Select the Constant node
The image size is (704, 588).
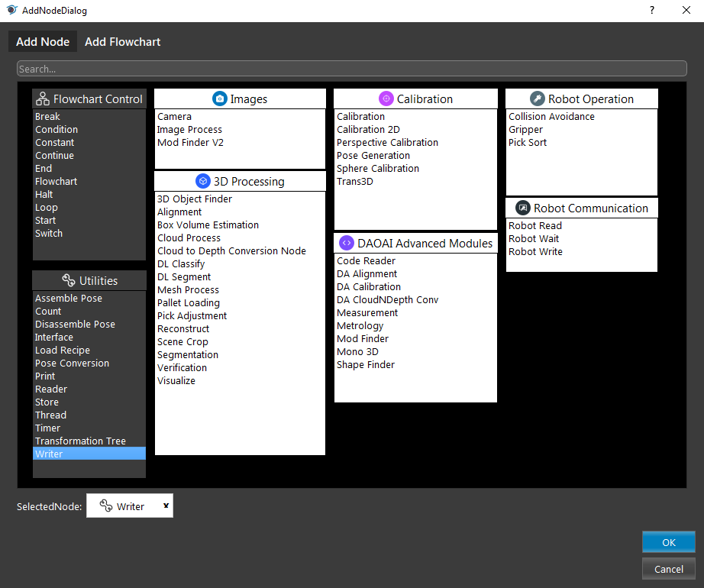[55, 142]
